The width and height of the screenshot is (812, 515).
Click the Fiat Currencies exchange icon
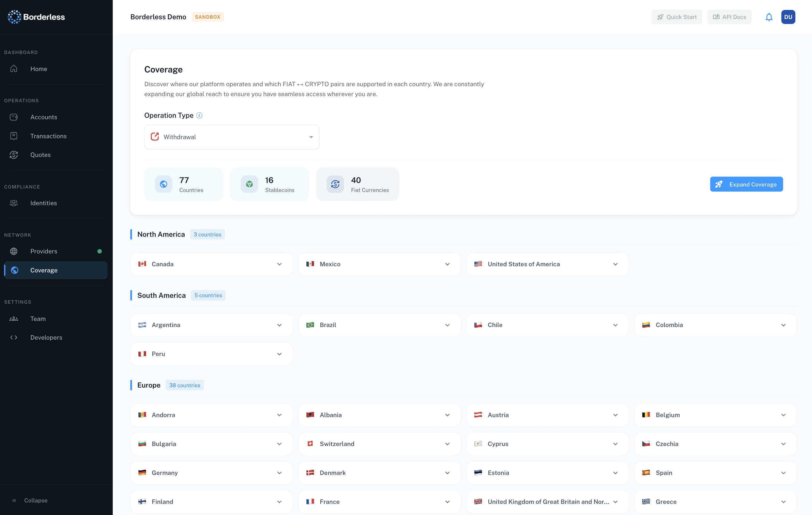tap(335, 184)
